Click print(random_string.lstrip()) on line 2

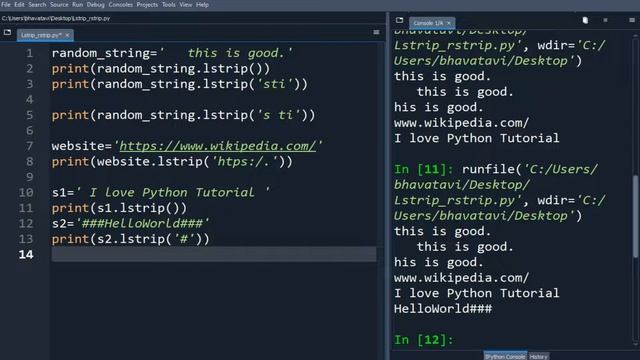(161, 69)
